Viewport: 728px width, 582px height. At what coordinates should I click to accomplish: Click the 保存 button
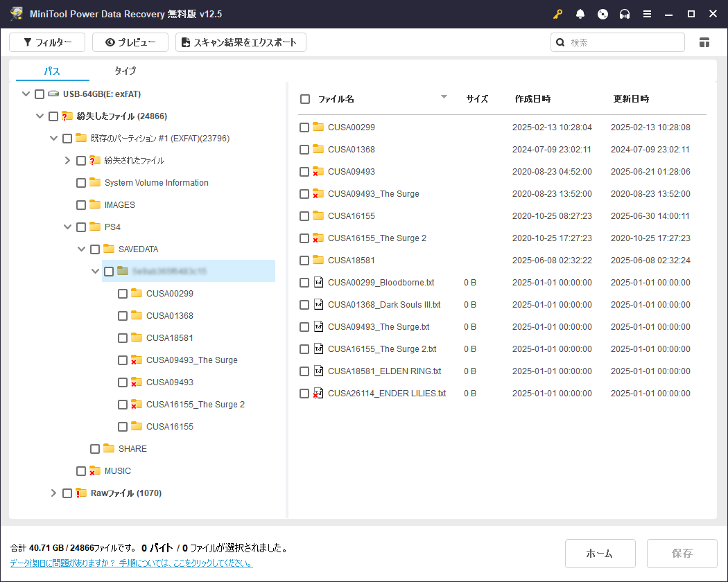tap(682, 553)
